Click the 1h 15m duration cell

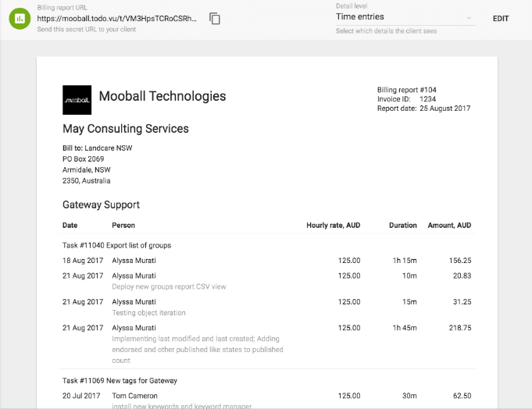(x=405, y=261)
